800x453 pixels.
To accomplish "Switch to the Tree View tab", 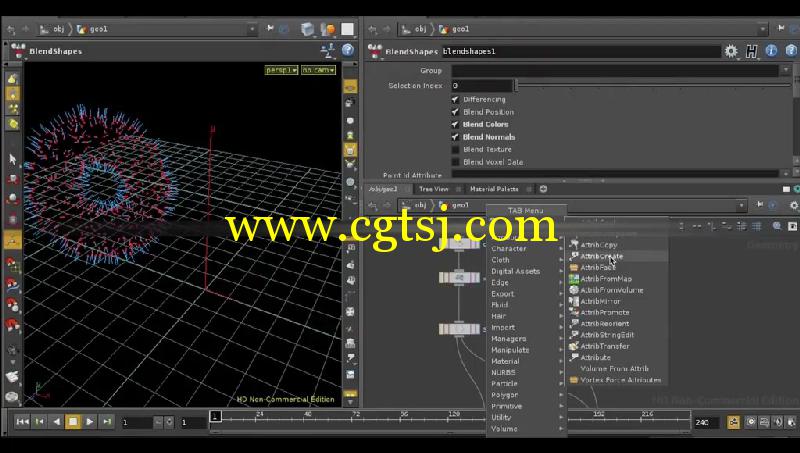I will tap(434, 189).
